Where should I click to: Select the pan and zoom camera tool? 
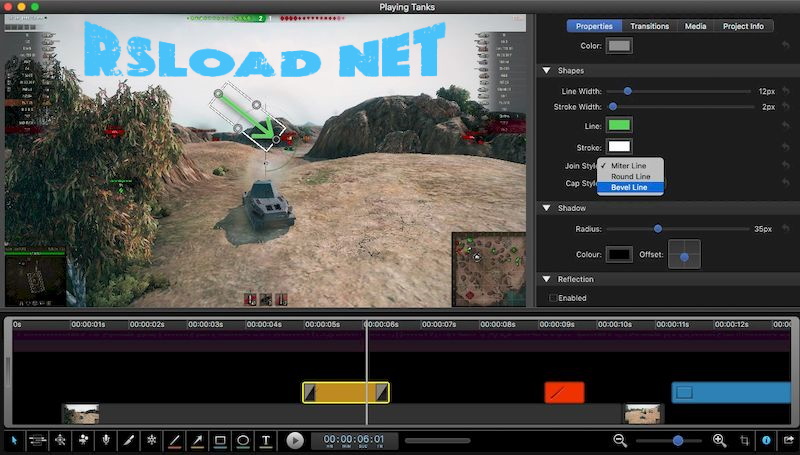(x=60, y=440)
